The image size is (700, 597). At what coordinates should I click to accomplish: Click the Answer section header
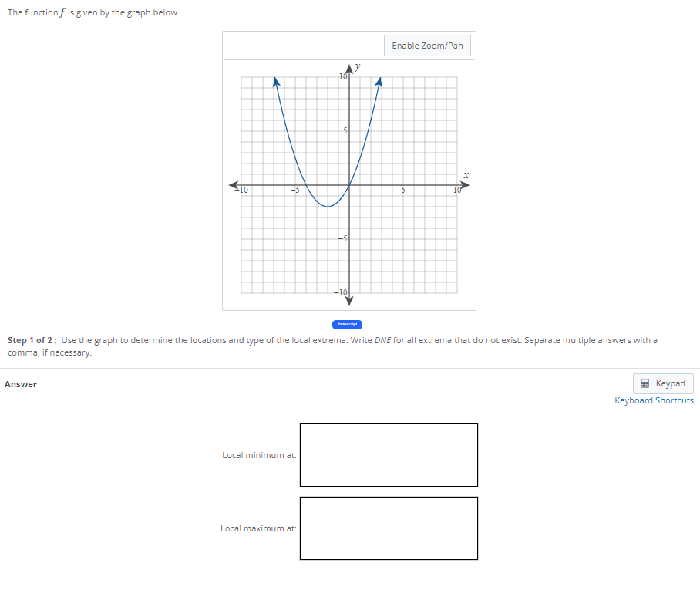[21, 383]
